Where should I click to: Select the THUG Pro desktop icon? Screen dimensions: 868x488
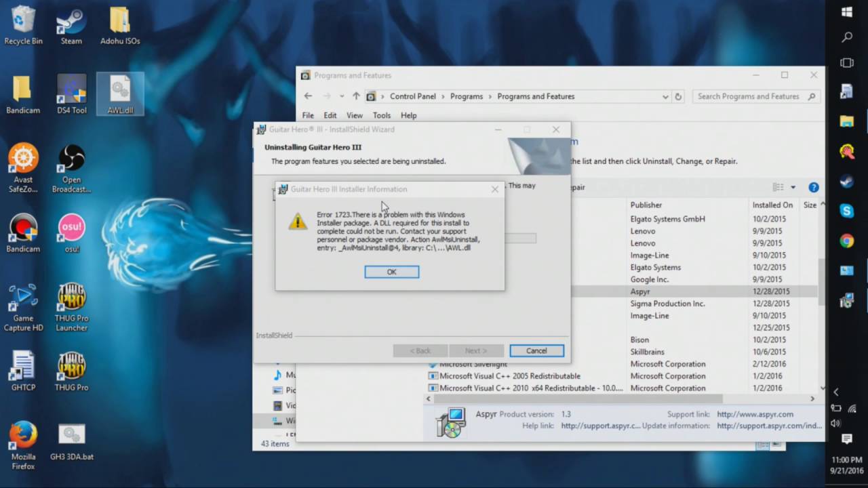(71, 371)
